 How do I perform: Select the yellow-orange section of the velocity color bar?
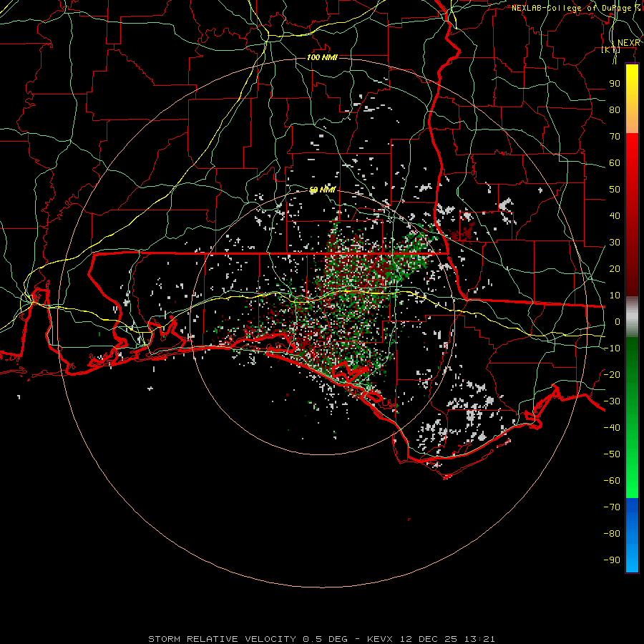point(632,99)
